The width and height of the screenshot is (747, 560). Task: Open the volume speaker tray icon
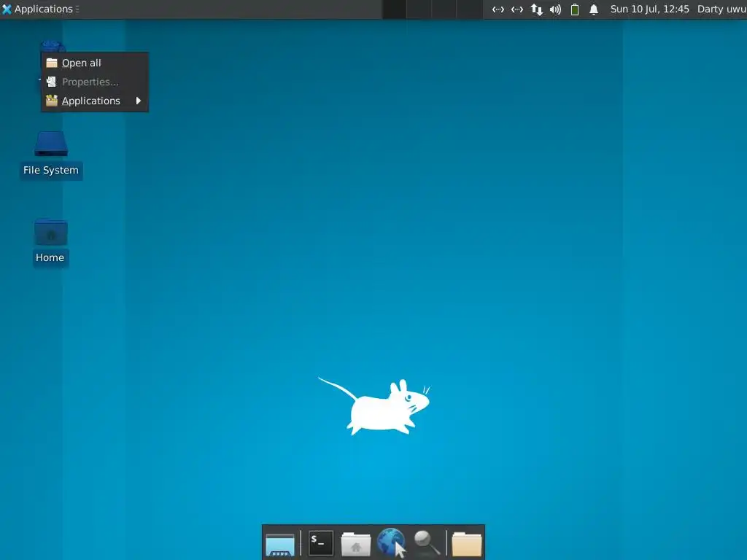coord(555,9)
